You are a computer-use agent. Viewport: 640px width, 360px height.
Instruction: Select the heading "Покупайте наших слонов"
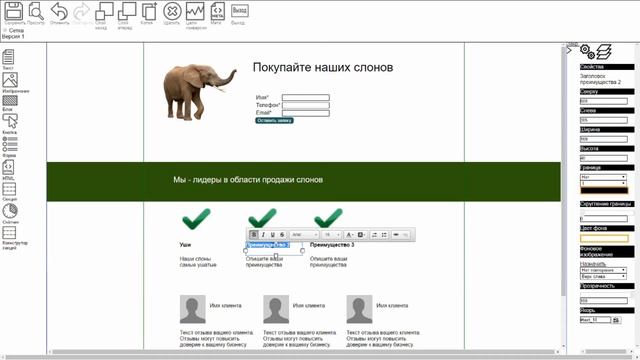tap(323, 67)
